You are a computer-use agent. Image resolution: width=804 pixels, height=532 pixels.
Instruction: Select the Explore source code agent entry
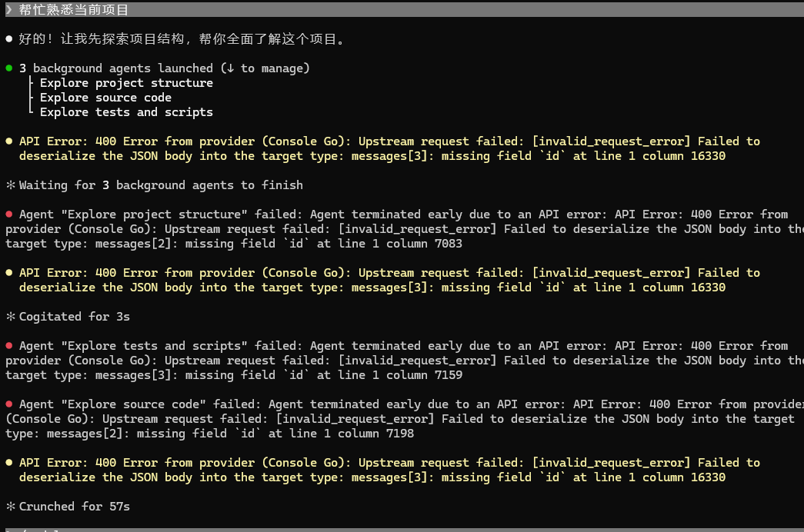pos(105,98)
